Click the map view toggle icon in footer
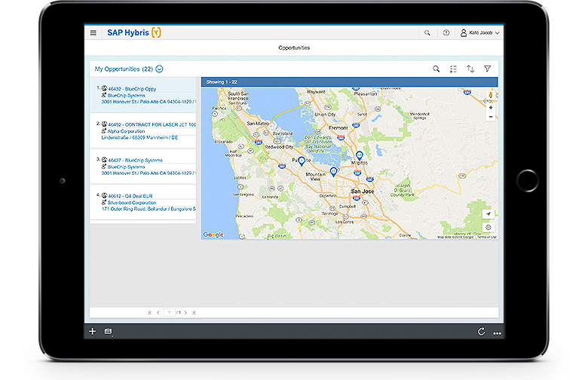 (108, 331)
